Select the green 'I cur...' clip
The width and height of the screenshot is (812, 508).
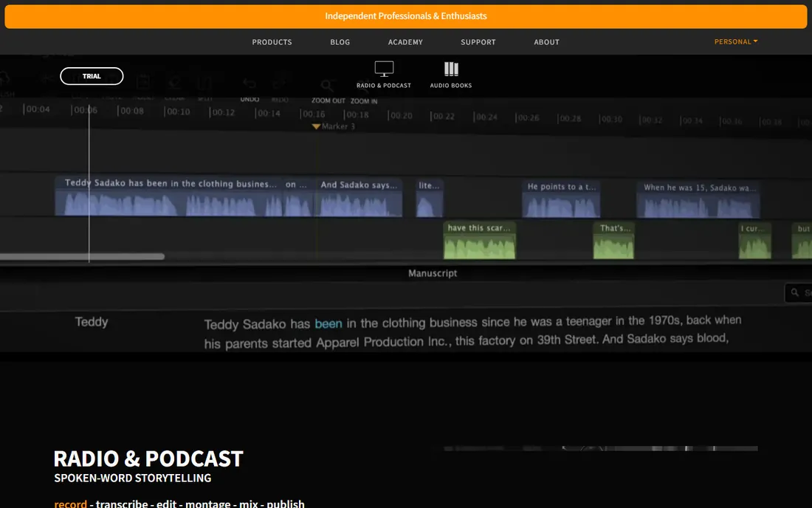pos(754,241)
